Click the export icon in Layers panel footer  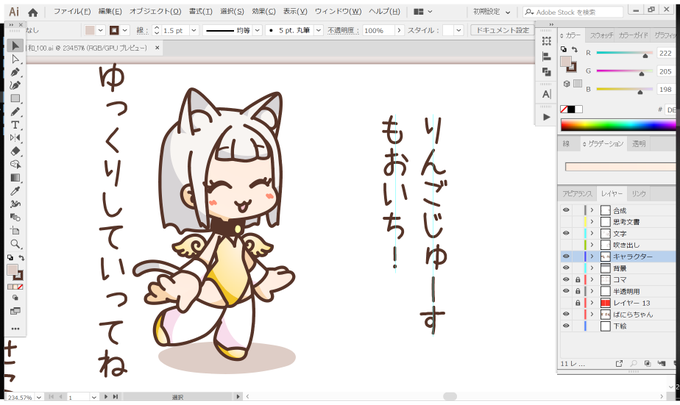point(619,364)
